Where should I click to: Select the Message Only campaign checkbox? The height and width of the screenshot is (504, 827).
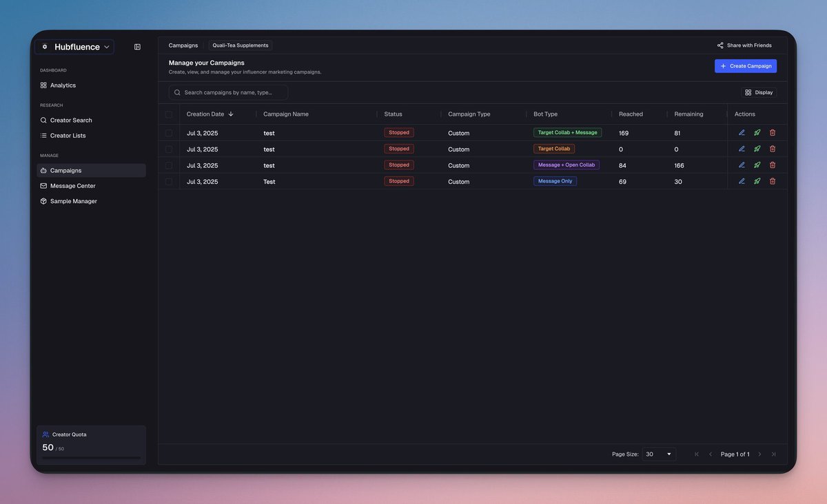pyautogui.click(x=169, y=181)
